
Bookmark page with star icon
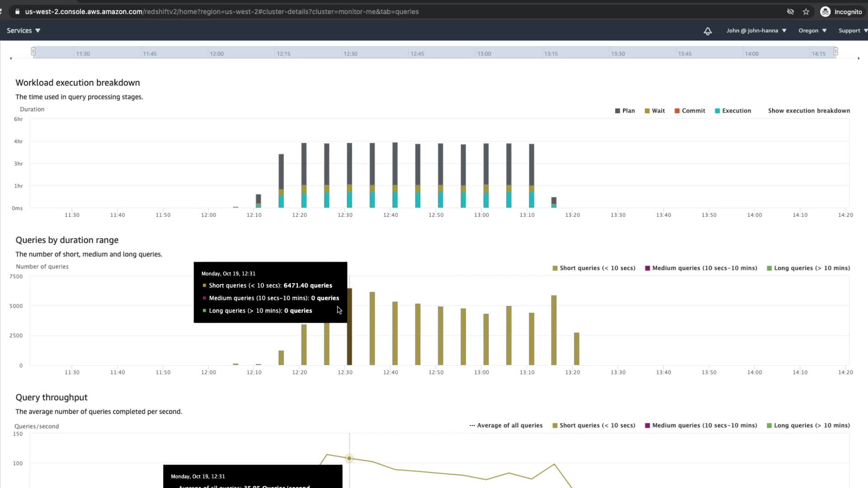tap(806, 12)
